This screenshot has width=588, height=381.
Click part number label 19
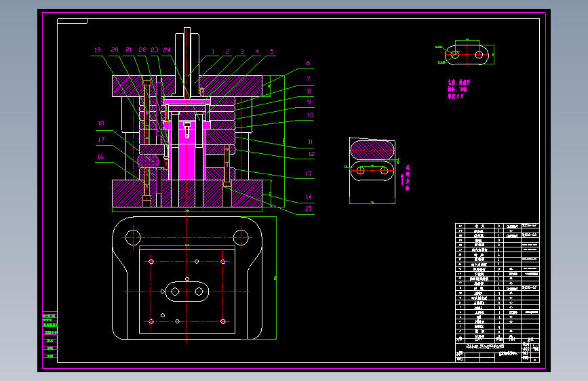point(98,50)
